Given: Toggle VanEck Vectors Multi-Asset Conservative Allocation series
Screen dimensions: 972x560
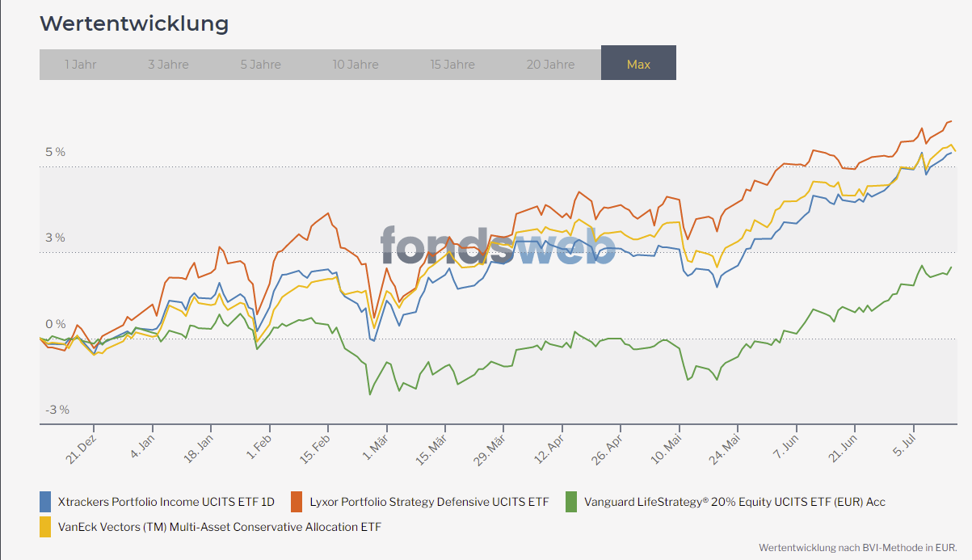Looking at the screenshot, I should click(219, 527).
